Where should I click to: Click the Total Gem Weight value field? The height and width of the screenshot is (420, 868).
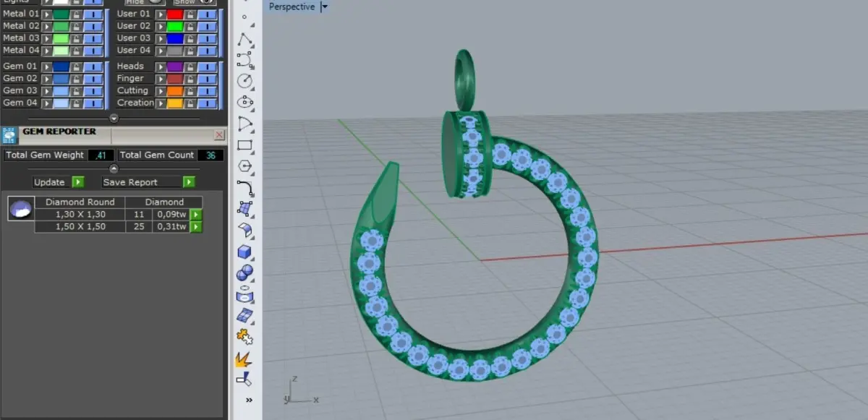coord(101,155)
